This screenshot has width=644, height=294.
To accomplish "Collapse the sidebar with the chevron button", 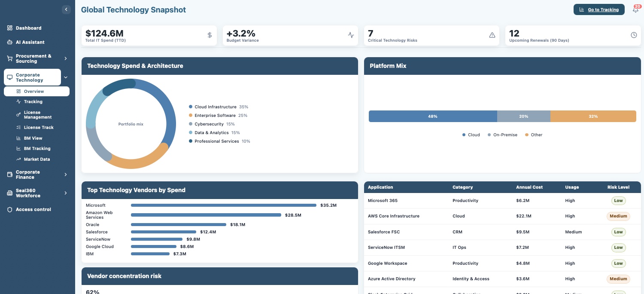I will click(66, 9).
